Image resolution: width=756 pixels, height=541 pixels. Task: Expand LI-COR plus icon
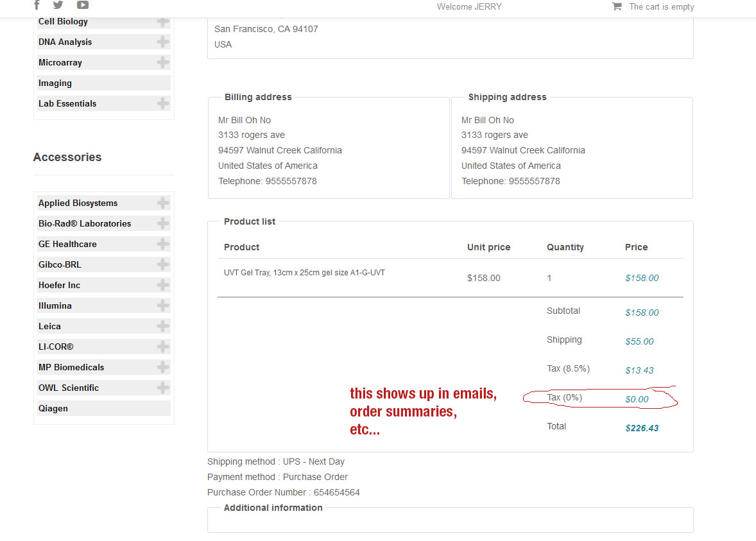pos(163,347)
